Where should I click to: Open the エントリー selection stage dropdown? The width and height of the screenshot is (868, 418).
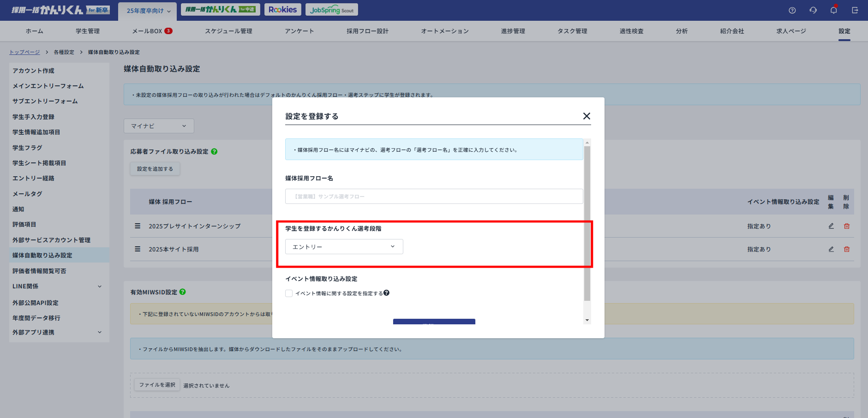[x=344, y=246]
